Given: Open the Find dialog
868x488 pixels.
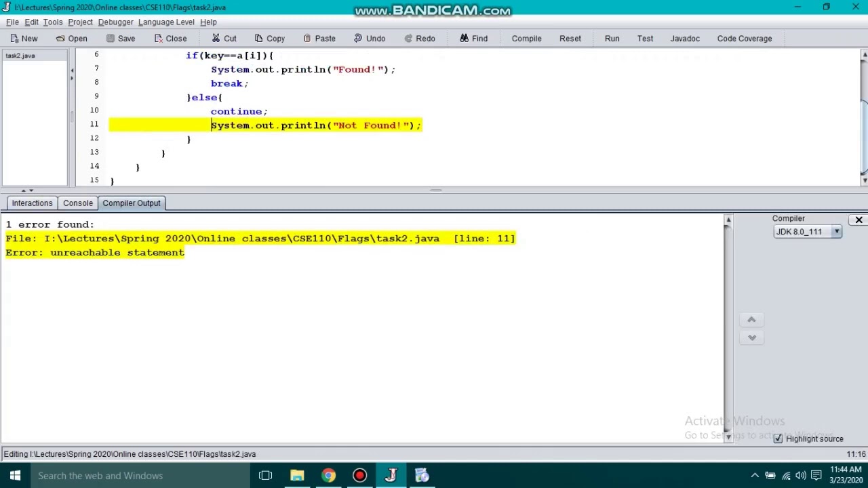Looking at the screenshot, I should [x=473, y=39].
